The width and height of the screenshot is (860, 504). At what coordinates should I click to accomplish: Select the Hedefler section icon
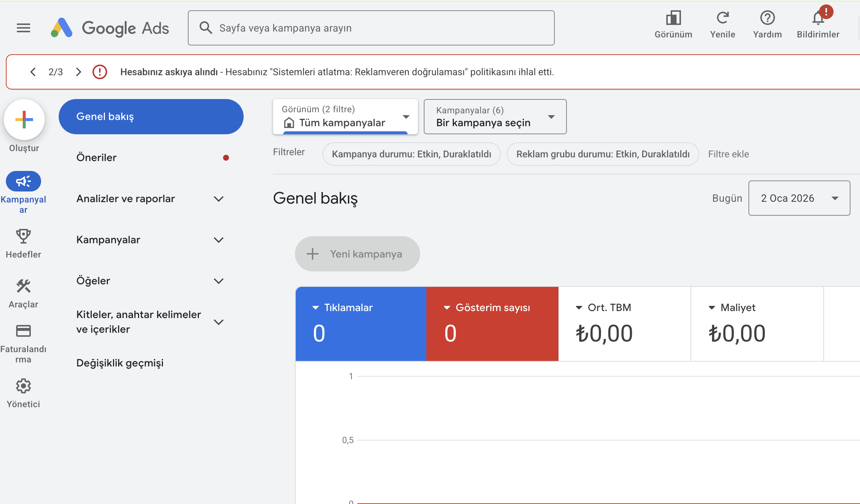[23, 236]
